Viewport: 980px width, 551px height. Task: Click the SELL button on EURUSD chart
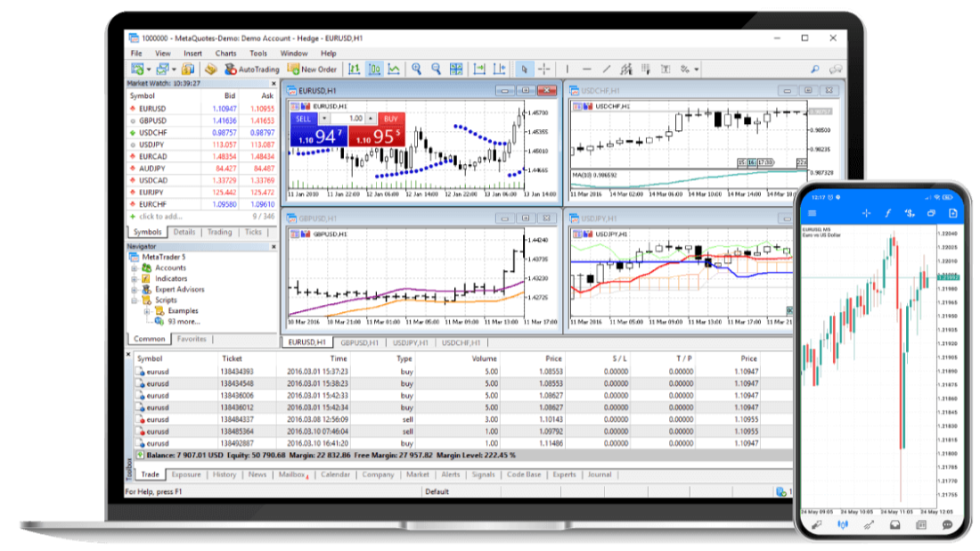[304, 119]
